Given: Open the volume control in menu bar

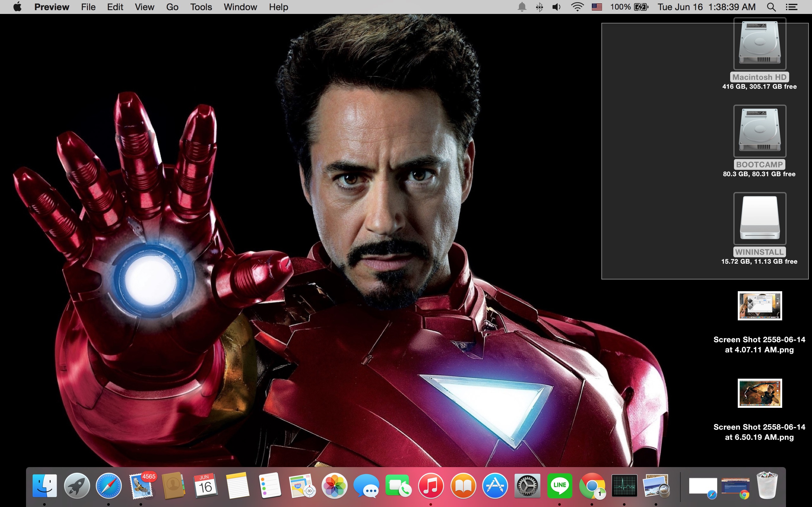Looking at the screenshot, I should coord(556,7).
